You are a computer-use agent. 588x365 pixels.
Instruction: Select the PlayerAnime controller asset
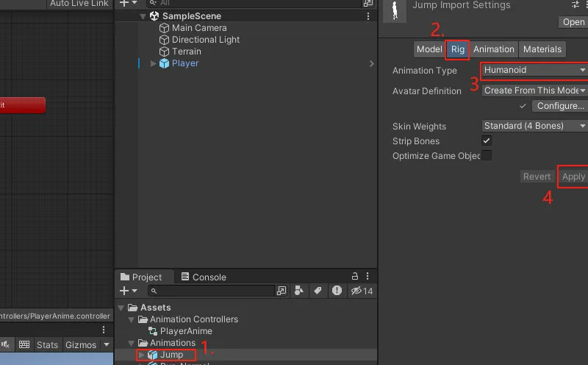[185, 331]
